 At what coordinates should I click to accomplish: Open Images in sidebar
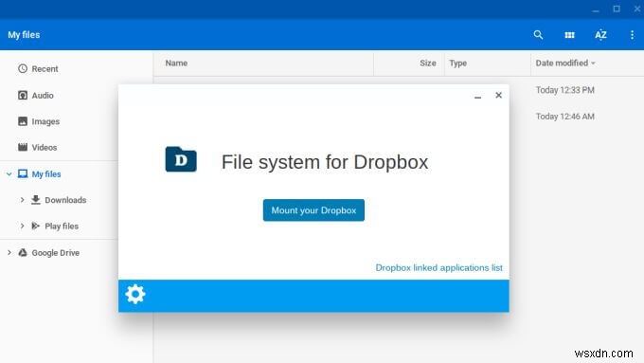click(x=45, y=121)
